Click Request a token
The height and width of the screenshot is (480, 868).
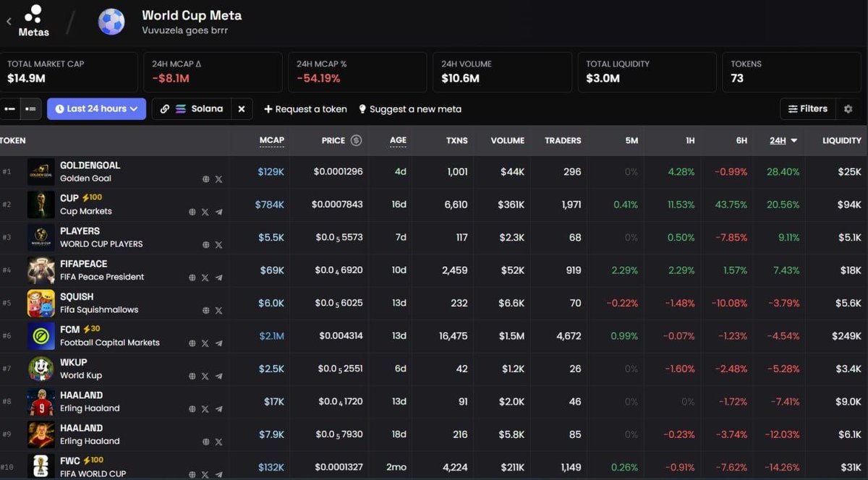tap(305, 109)
